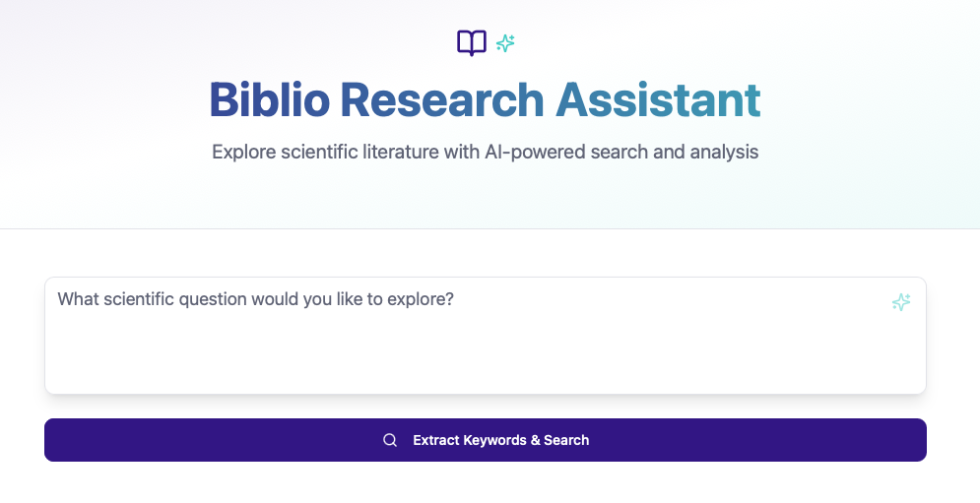Click "scientific literature" in the tagline
The width and height of the screenshot is (980, 503).
click(368, 153)
